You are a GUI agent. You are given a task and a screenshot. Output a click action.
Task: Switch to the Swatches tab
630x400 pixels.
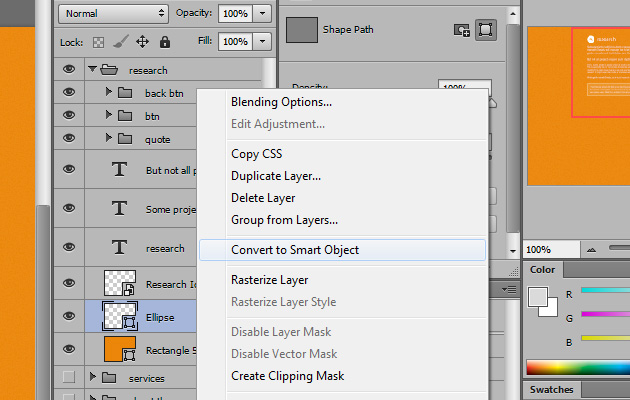(551, 389)
